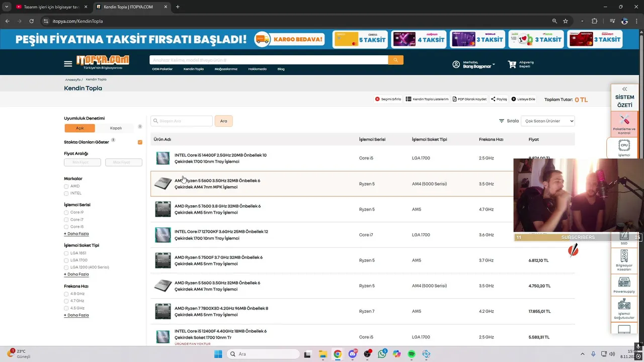Set Uyumluluk Denetimi to Kapalı
The width and height of the screenshot is (644, 362).
(116, 128)
